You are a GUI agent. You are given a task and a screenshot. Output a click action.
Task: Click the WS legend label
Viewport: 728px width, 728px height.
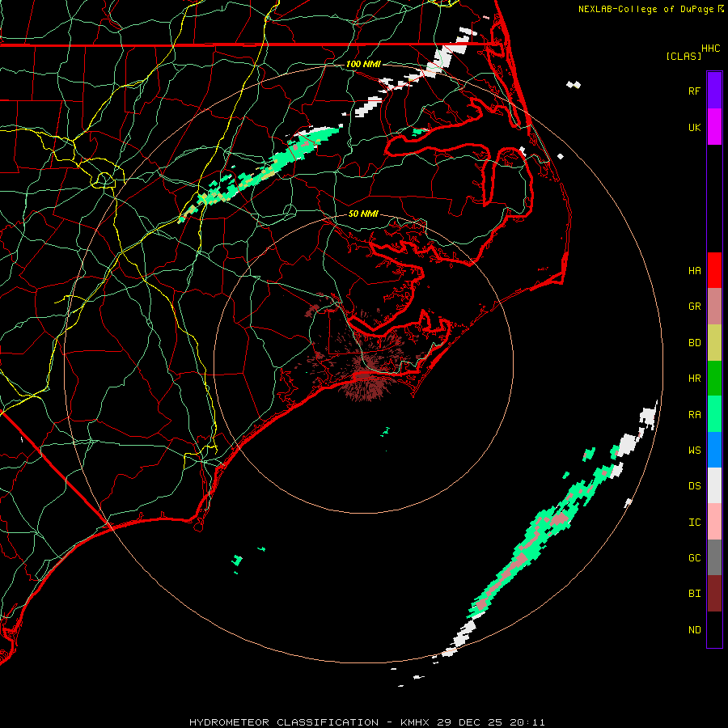coord(694,450)
